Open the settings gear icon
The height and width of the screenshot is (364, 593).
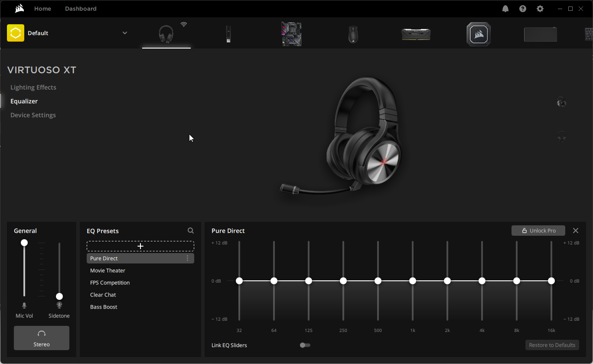540,9
